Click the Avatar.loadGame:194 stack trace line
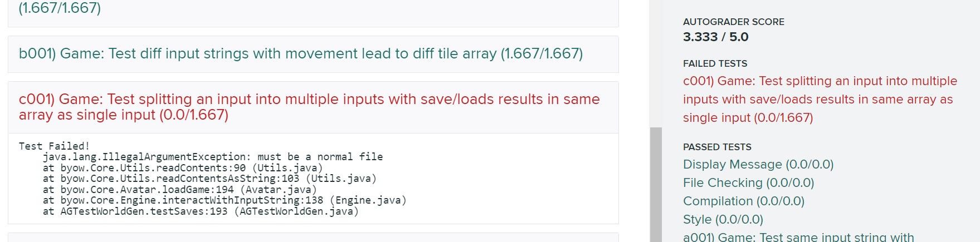This screenshot has width=980, height=242. [179, 190]
